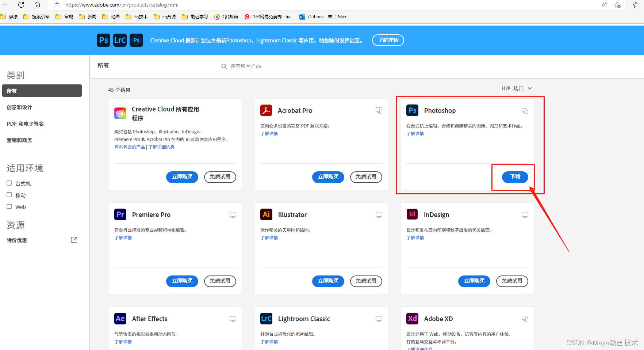Enable the 台式机 checkbox filter

tap(9, 183)
